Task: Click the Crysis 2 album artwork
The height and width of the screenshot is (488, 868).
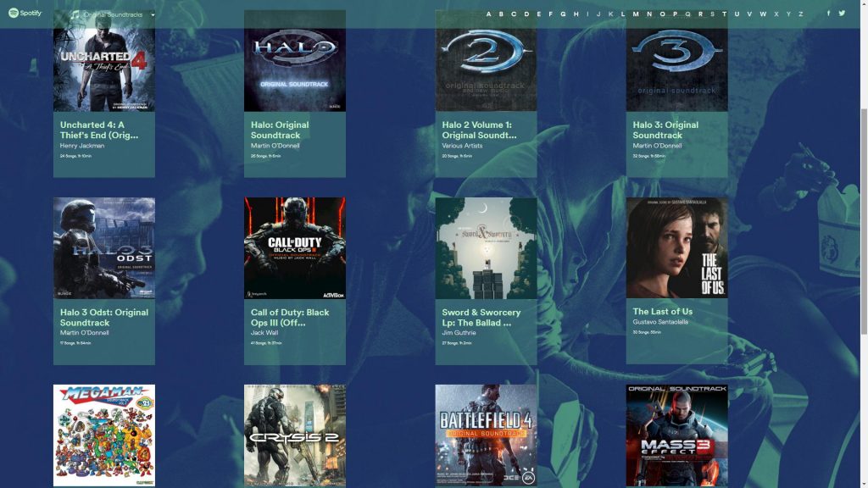Action: click(x=292, y=436)
